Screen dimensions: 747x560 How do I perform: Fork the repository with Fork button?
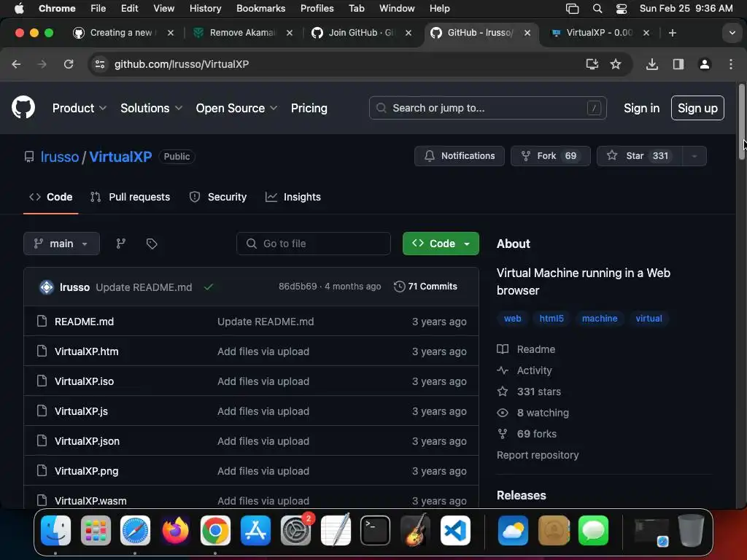coord(550,156)
